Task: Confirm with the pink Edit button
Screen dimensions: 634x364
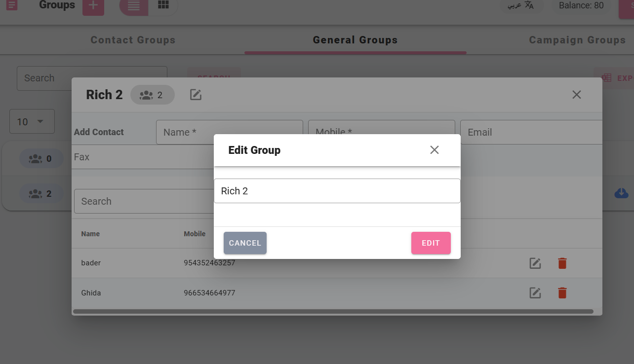Action: [x=431, y=243]
